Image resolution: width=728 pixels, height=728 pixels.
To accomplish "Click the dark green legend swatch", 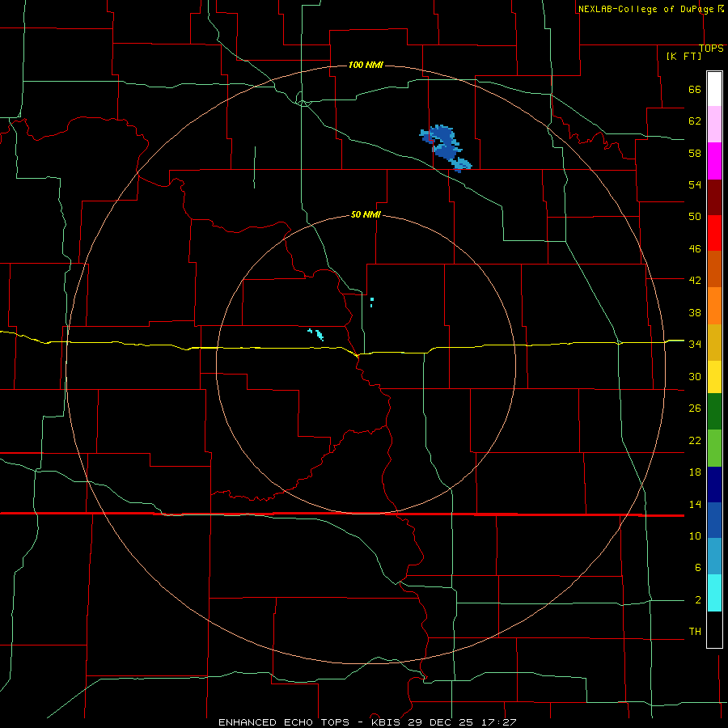I will point(714,412).
